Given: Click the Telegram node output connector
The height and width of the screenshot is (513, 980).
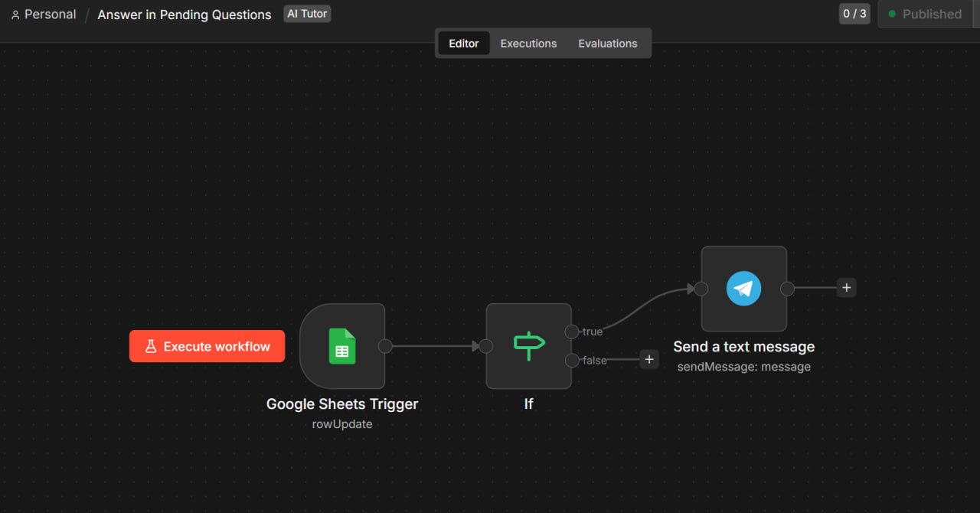Looking at the screenshot, I should 786,289.
